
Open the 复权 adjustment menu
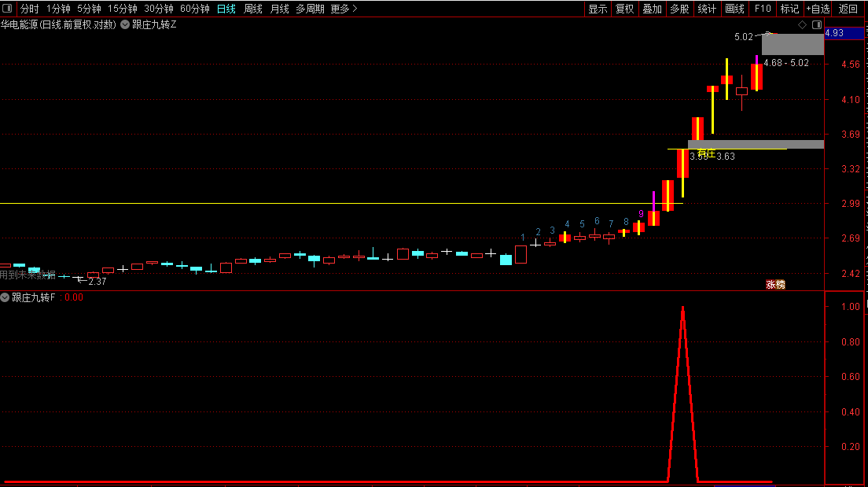[x=624, y=9]
